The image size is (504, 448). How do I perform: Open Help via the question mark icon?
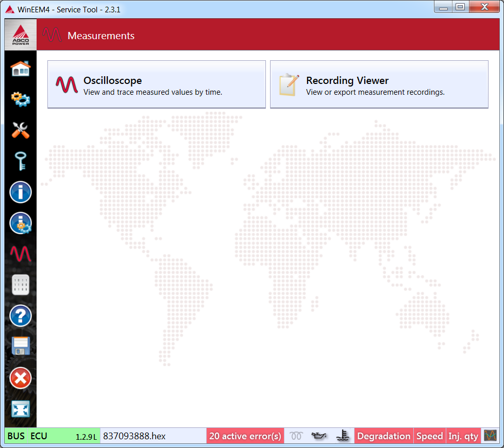coord(21,316)
